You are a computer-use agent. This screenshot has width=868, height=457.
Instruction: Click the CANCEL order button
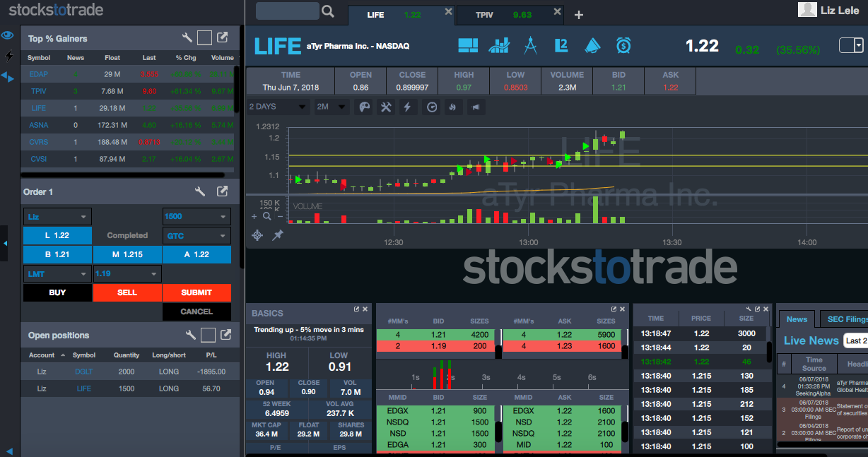click(197, 311)
